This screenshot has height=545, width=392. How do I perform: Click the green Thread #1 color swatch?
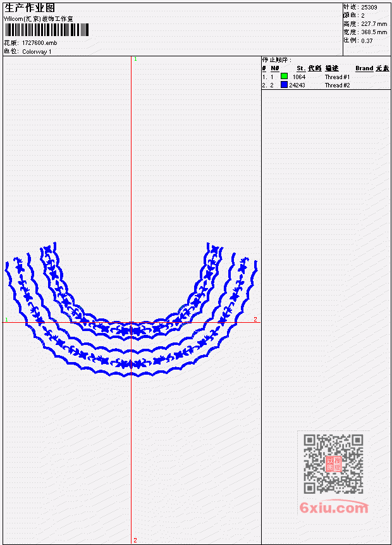pyautogui.click(x=284, y=76)
